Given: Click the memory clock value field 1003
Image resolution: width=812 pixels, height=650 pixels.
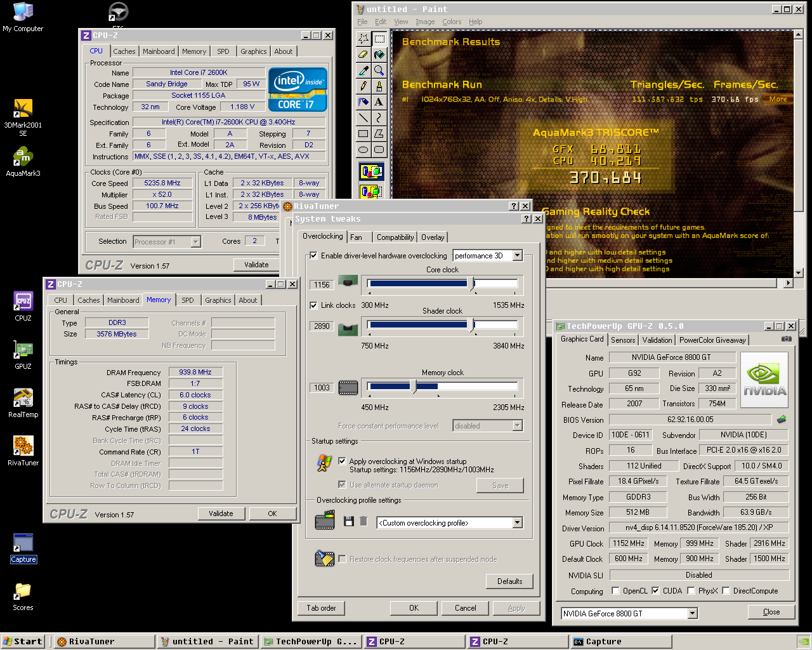Looking at the screenshot, I should click(322, 388).
